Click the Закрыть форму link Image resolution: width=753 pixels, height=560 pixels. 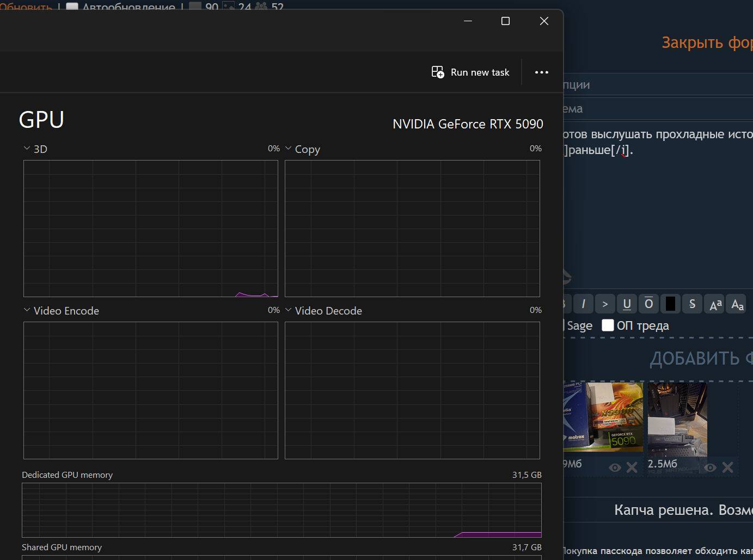707,42
